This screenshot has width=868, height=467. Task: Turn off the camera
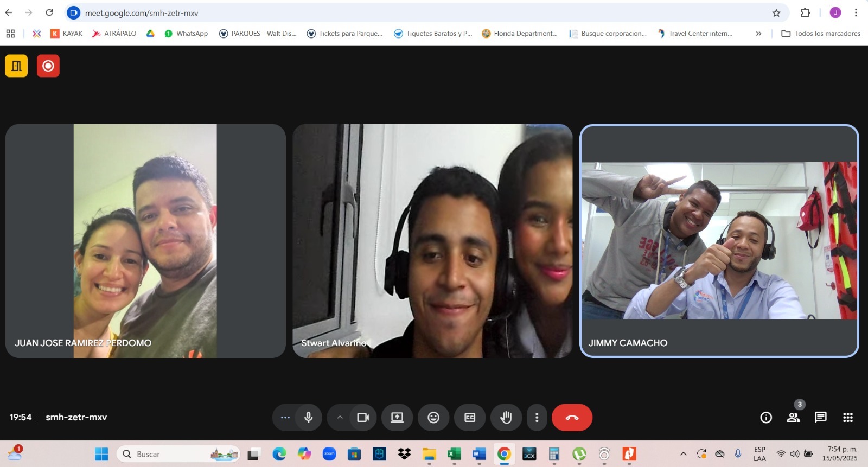(x=363, y=417)
